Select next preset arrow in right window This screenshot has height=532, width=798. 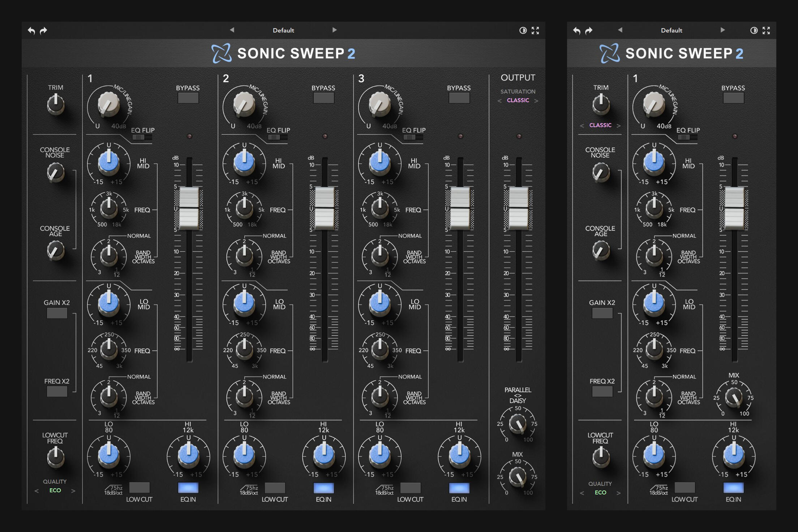pos(723,30)
